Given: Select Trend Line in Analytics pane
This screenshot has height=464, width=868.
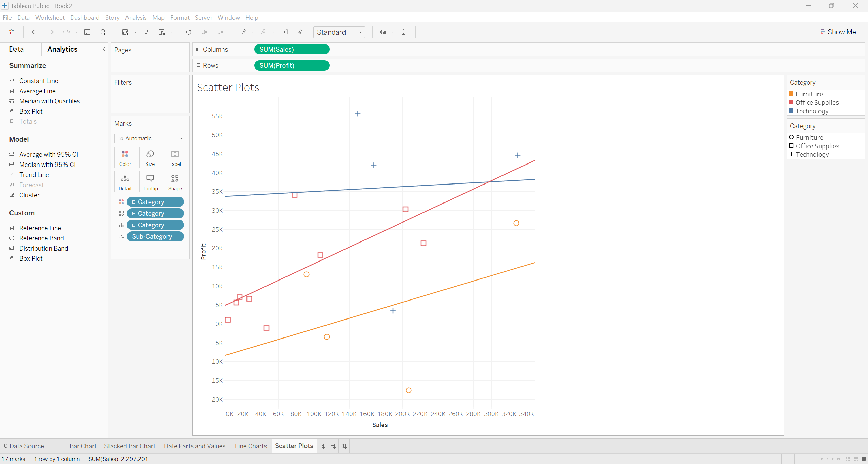Looking at the screenshot, I should (x=34, y=175).
